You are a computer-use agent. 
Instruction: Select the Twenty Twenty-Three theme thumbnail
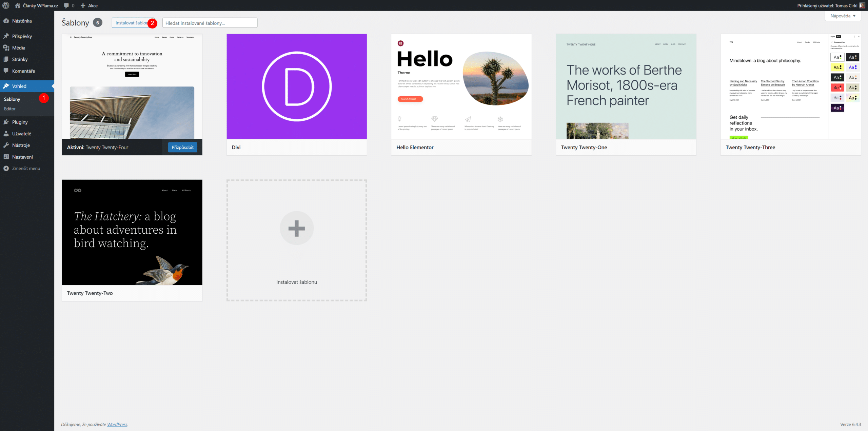tap(791, 86)
